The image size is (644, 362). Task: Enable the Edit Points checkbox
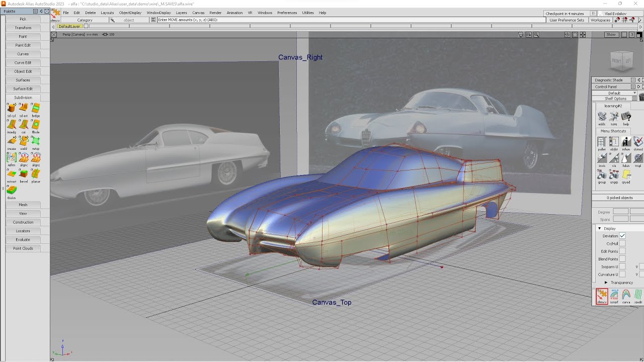(622, 251)
